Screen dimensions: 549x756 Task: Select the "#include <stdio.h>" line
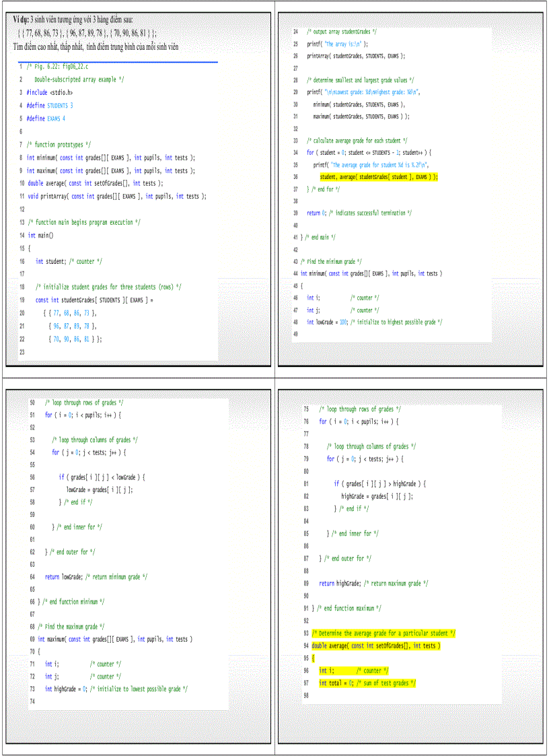pos(49,92)
